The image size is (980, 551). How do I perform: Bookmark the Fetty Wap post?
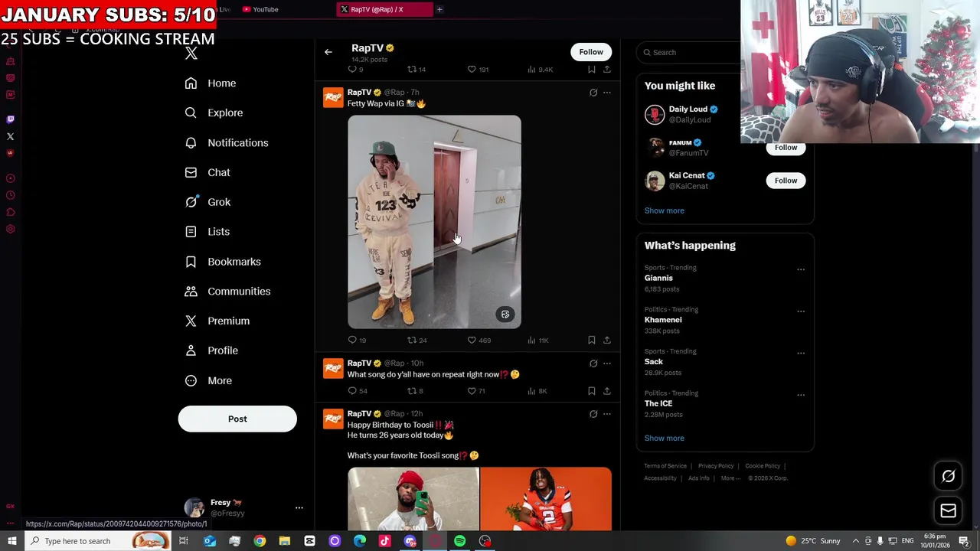coord(591,340)
